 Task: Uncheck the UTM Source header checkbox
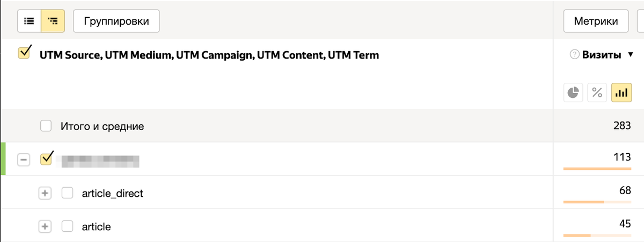point(24,53)
